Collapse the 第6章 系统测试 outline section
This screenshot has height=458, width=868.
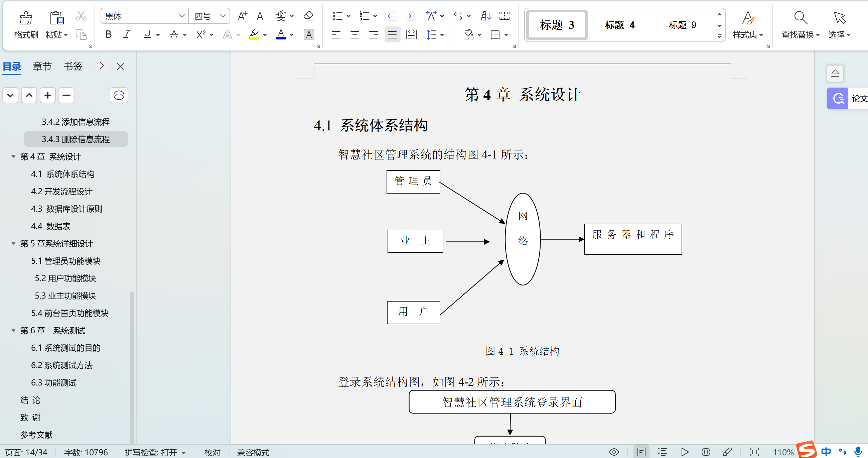tap(13, 330)
